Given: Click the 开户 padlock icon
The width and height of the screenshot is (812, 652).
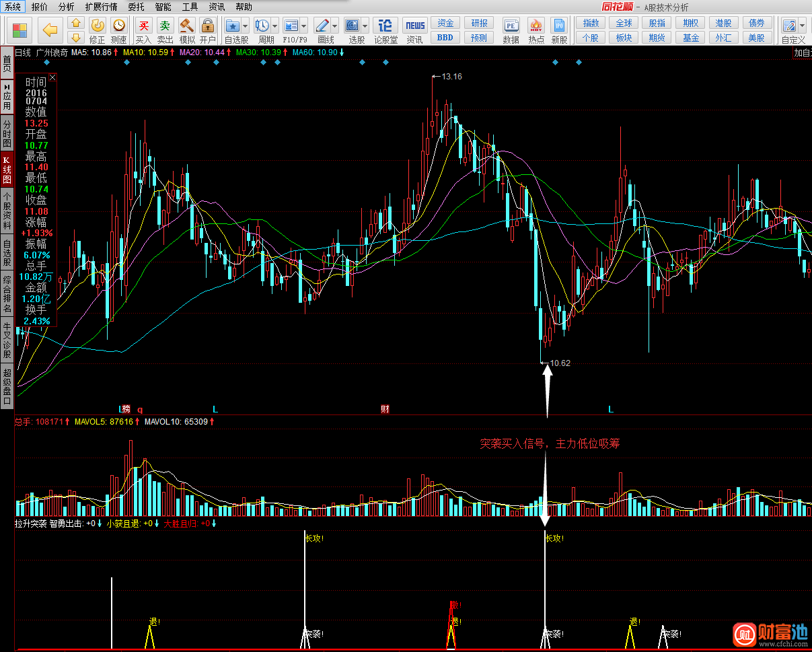Looking at the screenshot, I should pos(207,26).
